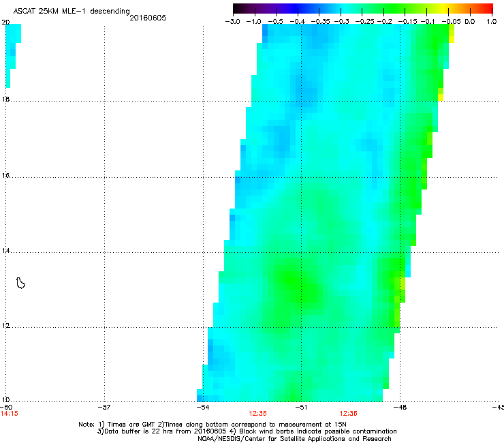504x443 pixels.
Task: Click the longitude label -60
Action: point(5,408)
